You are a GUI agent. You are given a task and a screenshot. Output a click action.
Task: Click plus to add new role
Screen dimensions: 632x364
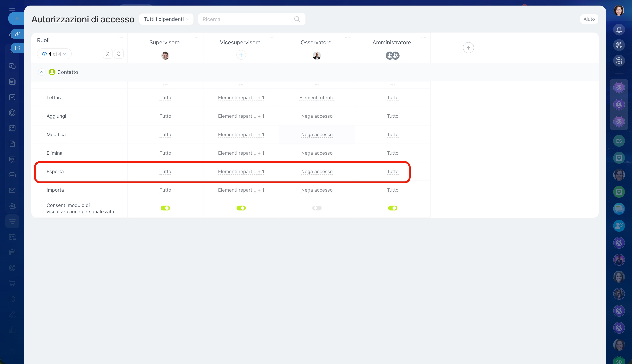click(x=468, y=47)
